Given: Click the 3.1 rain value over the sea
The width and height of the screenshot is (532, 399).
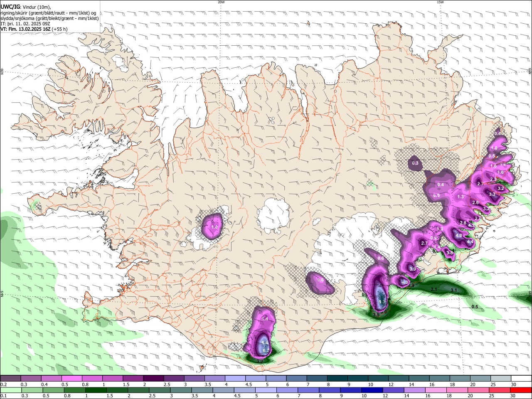Looking at the screenshot, I should tap(454, 290).
